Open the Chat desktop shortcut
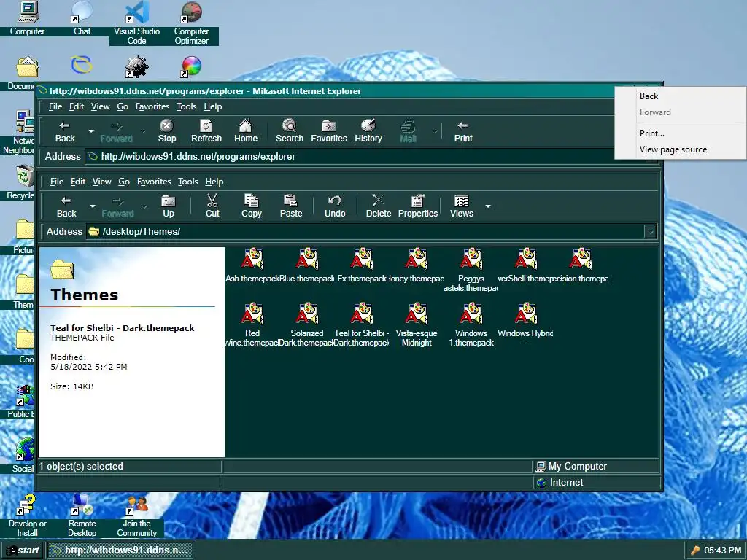This screenshot has width=747, height=560. [82, 18]
